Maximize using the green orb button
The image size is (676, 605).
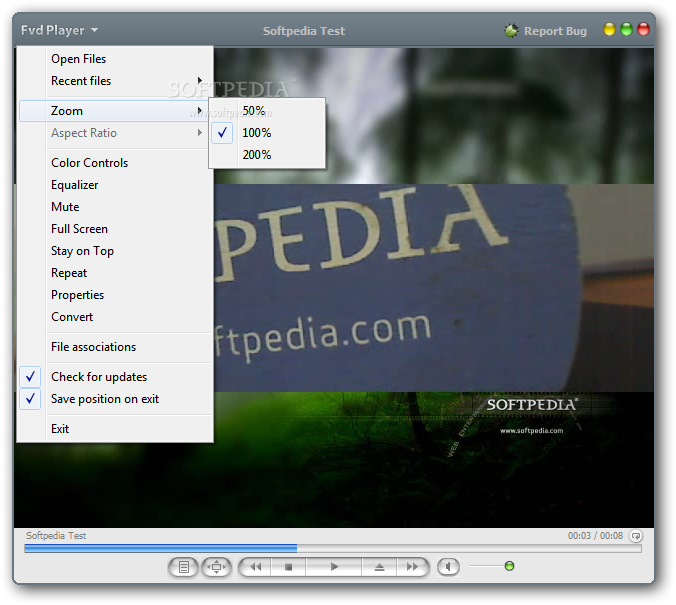(x=626, y=29)
